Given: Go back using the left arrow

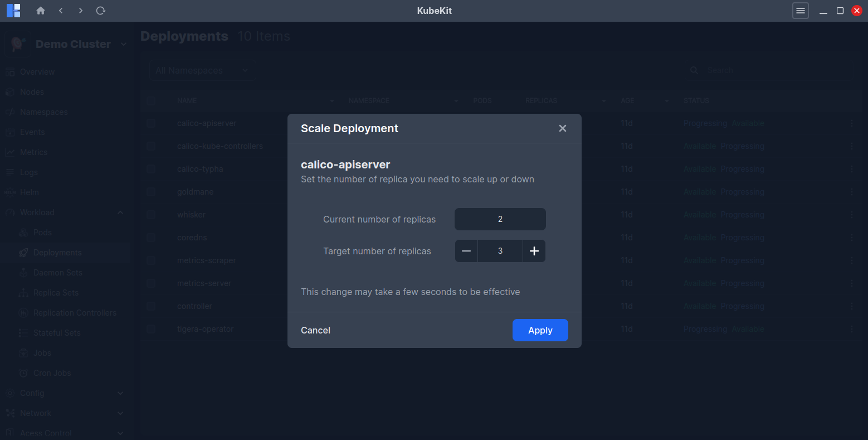Looking at the screenshot, I should 61,11.
